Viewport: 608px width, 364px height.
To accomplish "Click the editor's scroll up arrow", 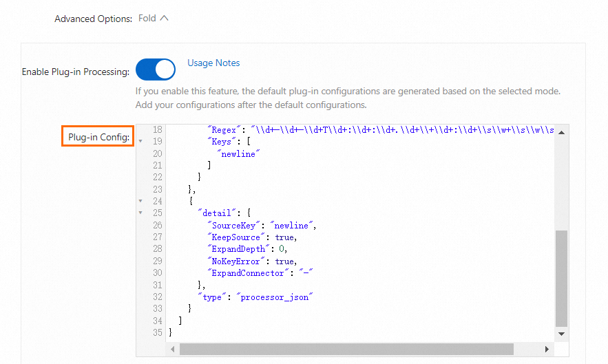I will [561, 133].
